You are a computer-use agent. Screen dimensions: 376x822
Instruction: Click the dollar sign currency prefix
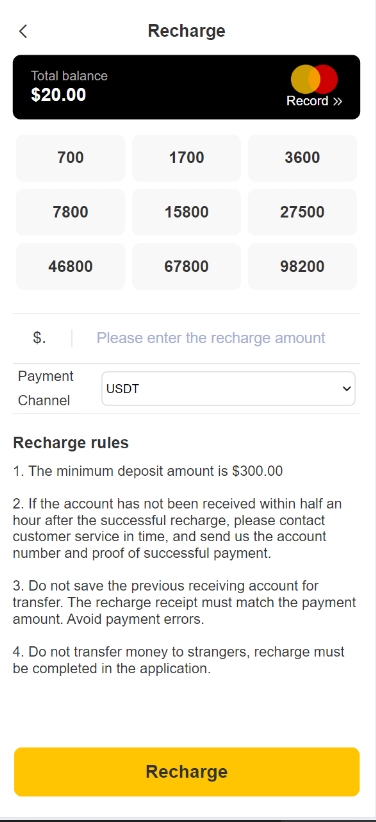(39, 338)
